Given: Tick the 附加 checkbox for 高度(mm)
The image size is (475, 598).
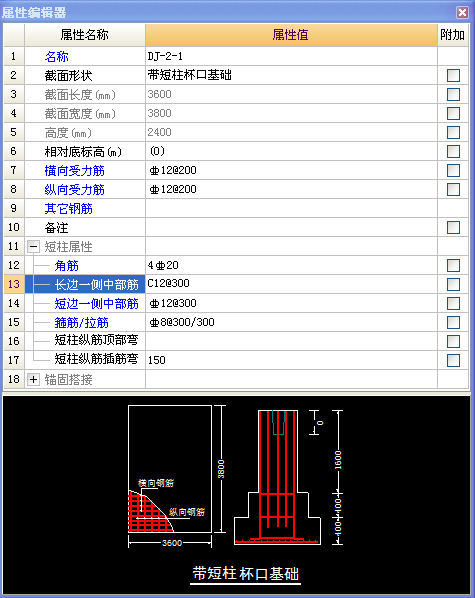Looking at the screenshot, I should click(x=453, y=132).
